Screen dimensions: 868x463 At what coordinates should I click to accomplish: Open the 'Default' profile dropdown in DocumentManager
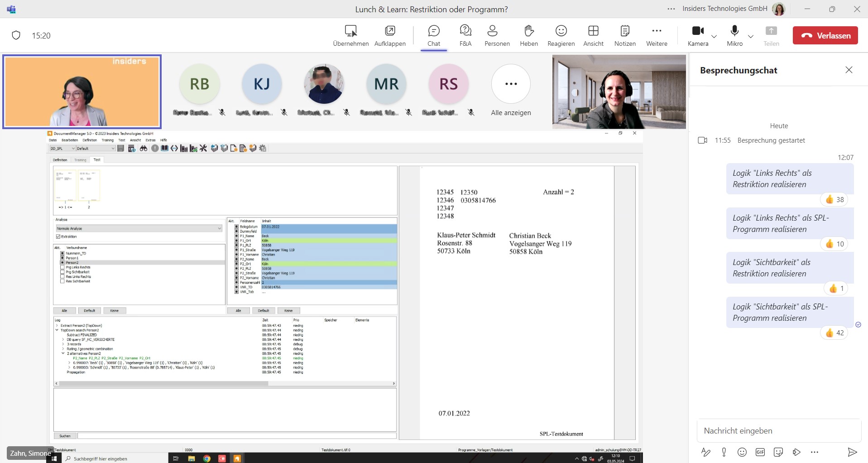(x=113, y=148)
